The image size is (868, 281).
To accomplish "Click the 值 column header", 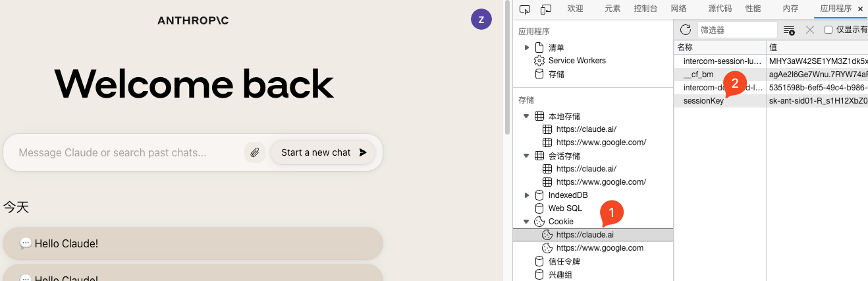I will [817, 47].
